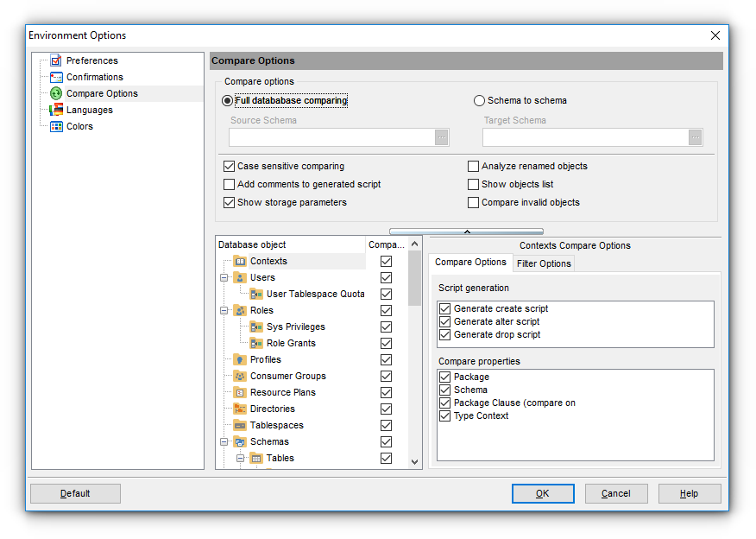Click the Colors palette icon
This screenshot has height=539, width=756.
pos(56,126)
